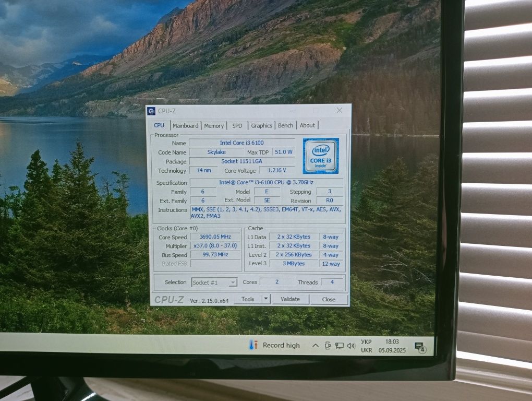Click the Level 2 4-way associativity cell
Viewport: 532px width, 401px height.
coord(331,255)
